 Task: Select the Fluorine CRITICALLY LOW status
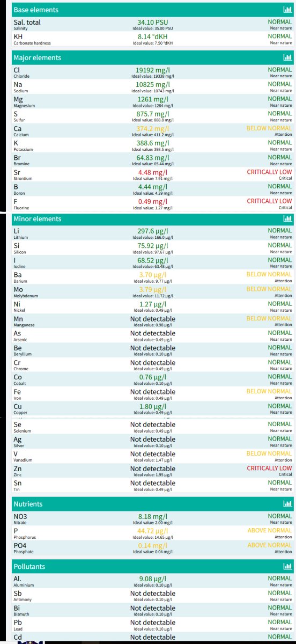[x=269, y=201]
